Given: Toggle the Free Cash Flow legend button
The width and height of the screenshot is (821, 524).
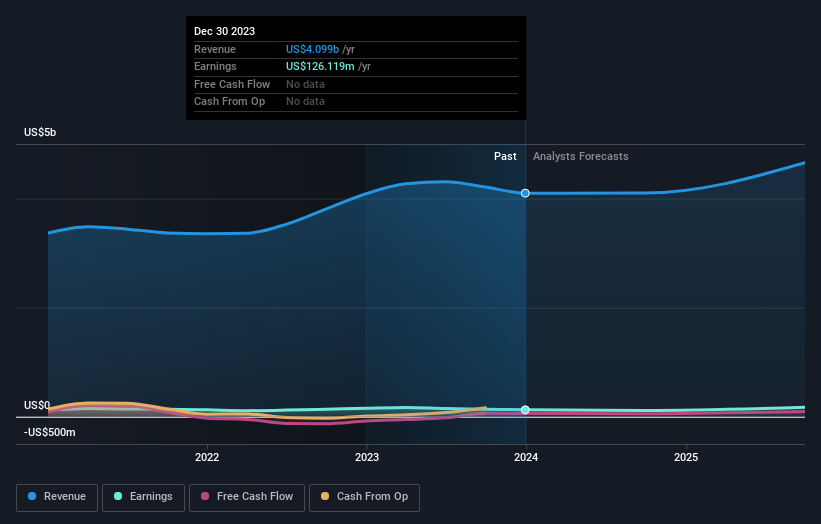Looking at the screenshot, I should click(247, 497).
